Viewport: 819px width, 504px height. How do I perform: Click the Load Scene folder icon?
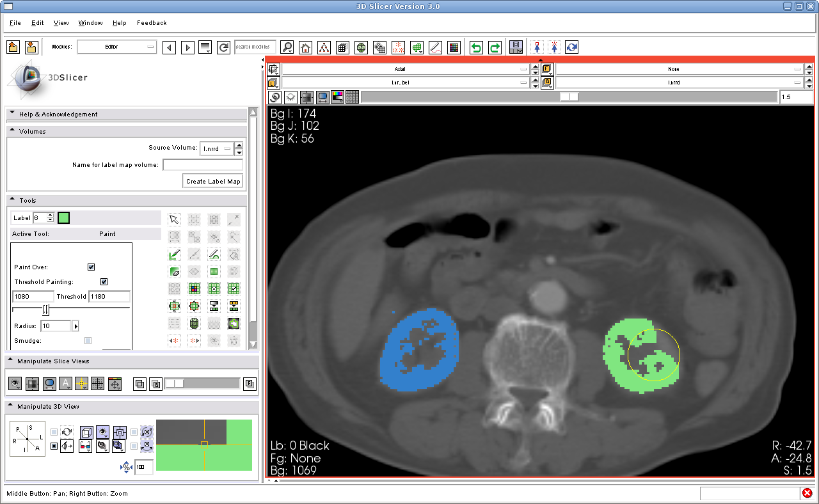pyautogui.click(x=13, y=47)
